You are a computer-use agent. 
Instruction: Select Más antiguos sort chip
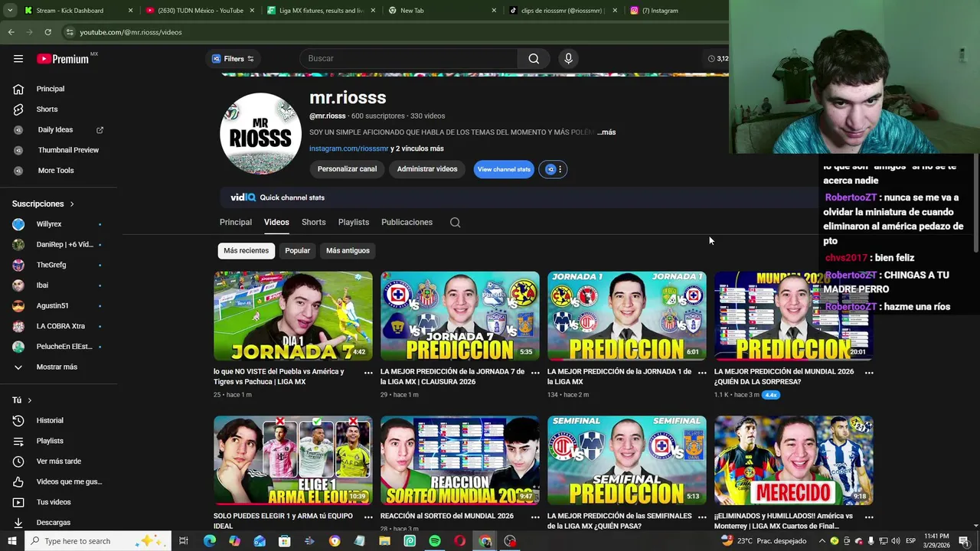point(348,250)
